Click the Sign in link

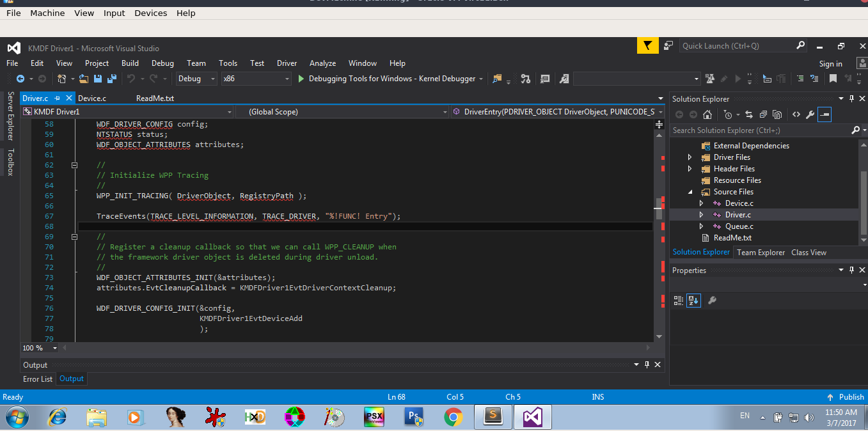click(830, 64)
